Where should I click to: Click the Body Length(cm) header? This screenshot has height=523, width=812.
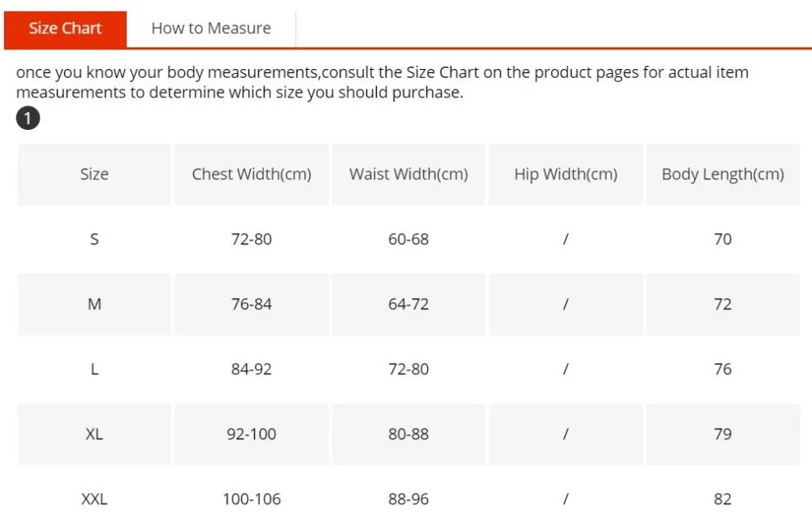pos(723,175)
